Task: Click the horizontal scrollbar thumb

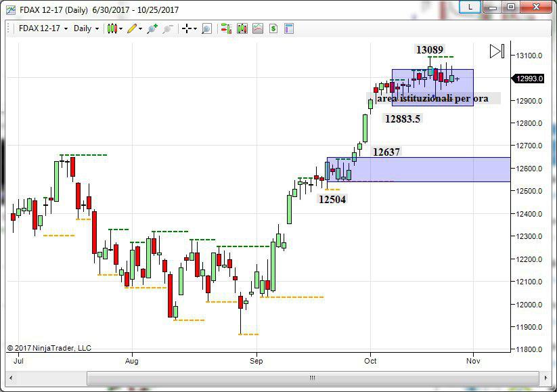Action: tap(313, 378)
